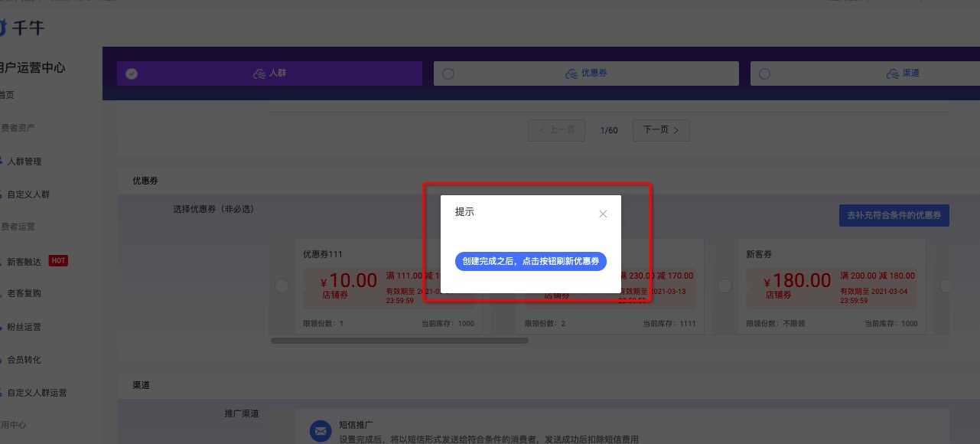Click the 短信推广 channel title

[356, 425]
